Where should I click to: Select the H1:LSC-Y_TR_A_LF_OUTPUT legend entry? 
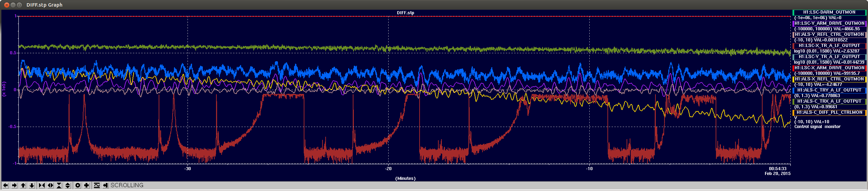(829, 57)
